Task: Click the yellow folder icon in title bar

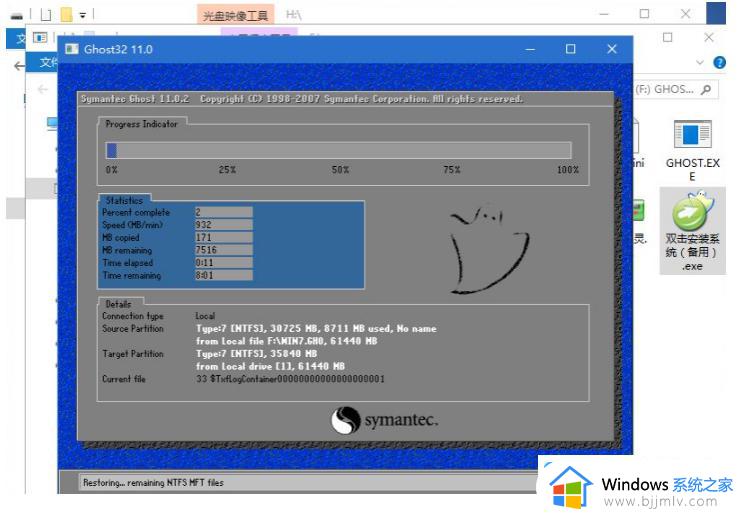Action: (66, 15)
